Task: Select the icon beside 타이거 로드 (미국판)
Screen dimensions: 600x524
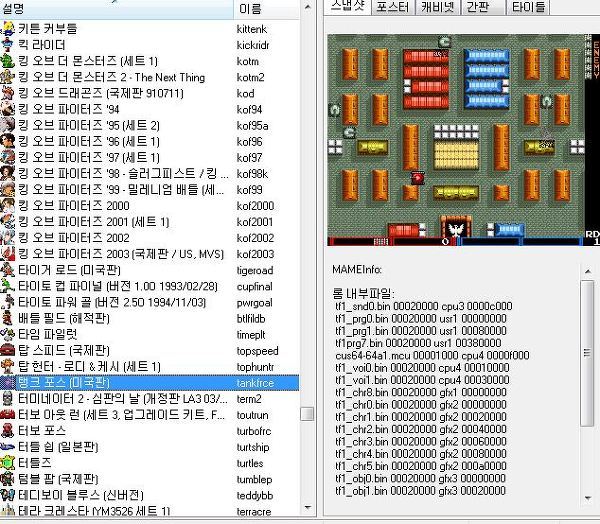Action: (x=8, y=270)
